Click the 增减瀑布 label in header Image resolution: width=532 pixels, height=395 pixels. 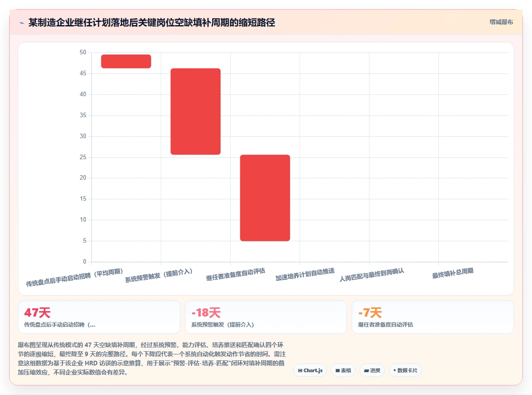point(501,22)
